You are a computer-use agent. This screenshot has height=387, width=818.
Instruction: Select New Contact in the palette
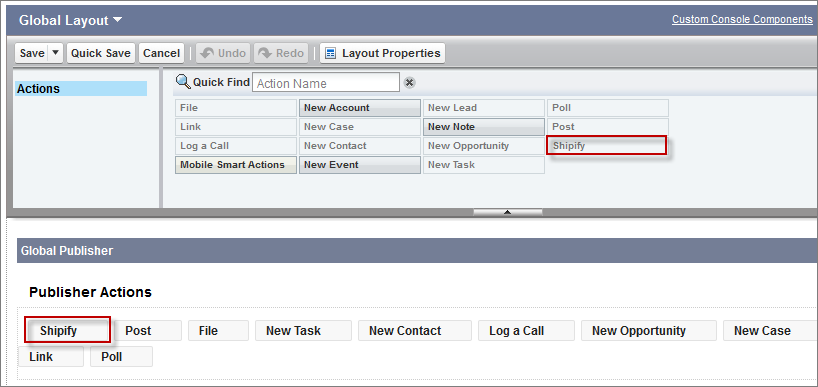point(360,146)
